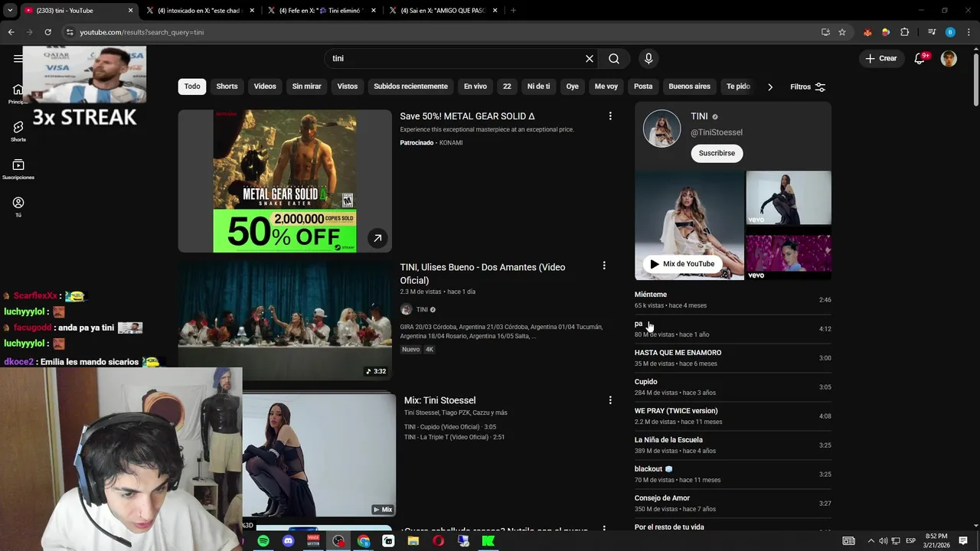Open options menu for Dos Amantes video

coord(604,266)
